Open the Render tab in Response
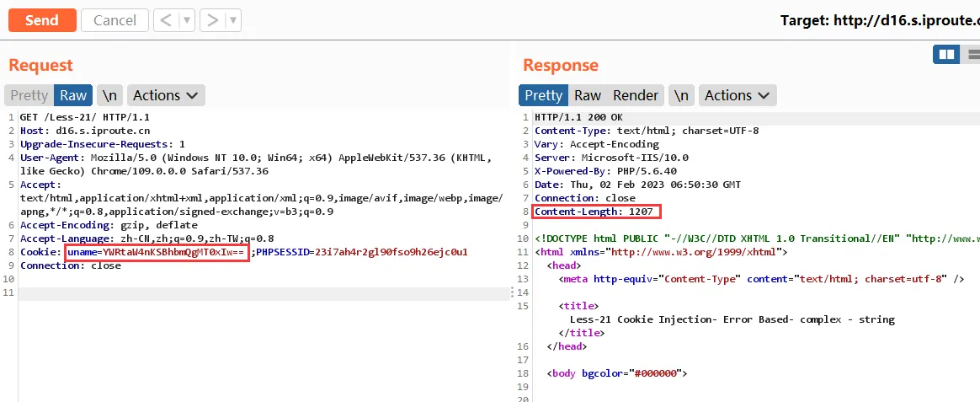Viewport: 980px width, 402px height. point(636,95)
